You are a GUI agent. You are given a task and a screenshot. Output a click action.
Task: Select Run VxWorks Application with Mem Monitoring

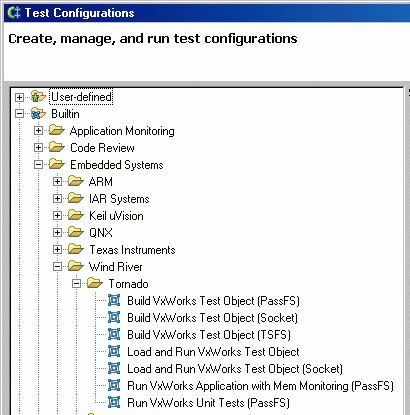coord(260,386)
